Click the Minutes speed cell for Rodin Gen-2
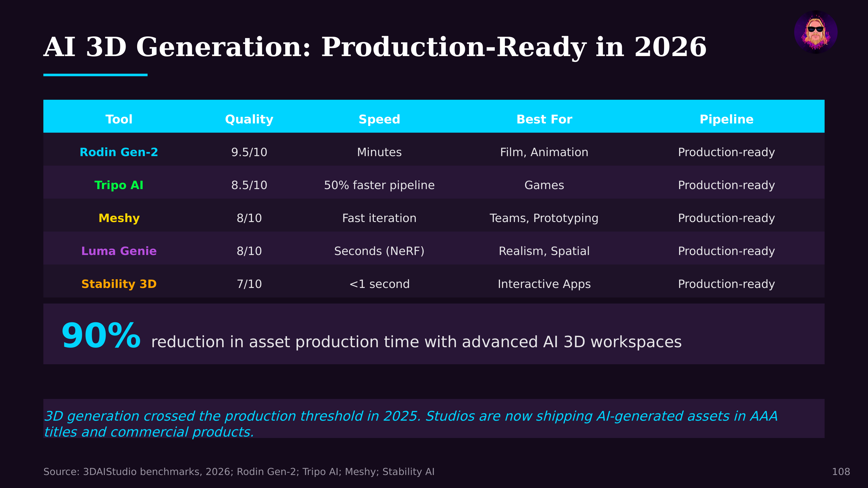This screenshot has height=488, width=868. tap(379, 152)
